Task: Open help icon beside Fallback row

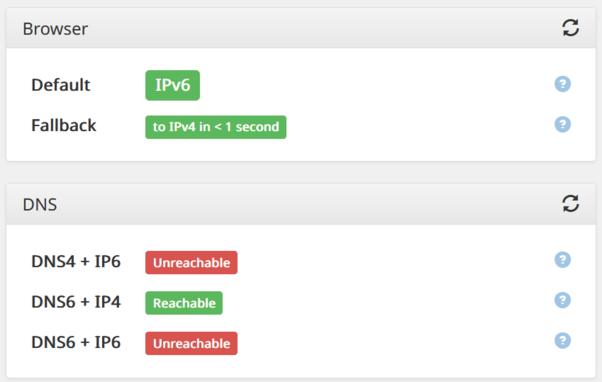Action: 562,124
